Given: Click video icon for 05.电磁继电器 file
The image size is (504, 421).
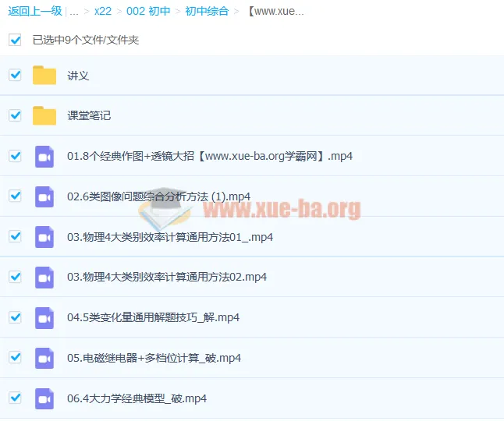Looking at the screenshot, I should click(x=44, y=358).
